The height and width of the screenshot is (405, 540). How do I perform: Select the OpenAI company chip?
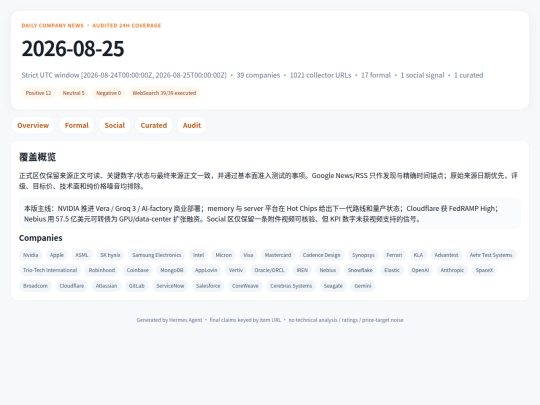click(x=420, y=270)
